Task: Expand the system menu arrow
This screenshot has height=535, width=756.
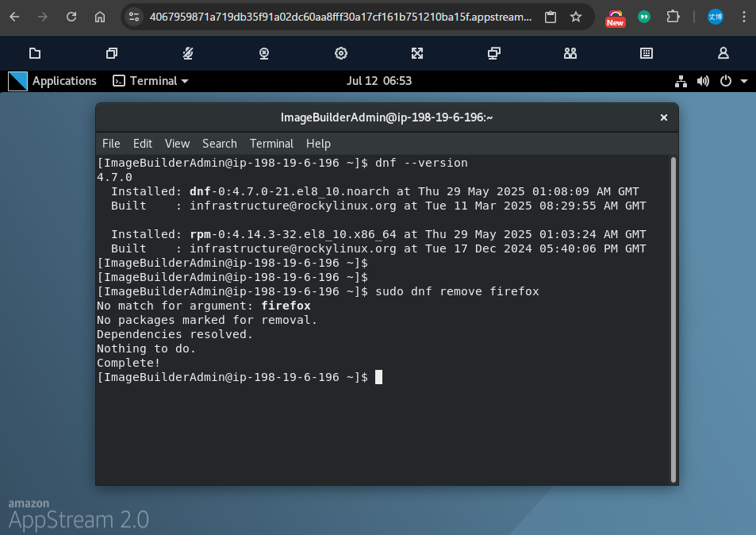Action: pyautogui.click(x=744, y=81)
